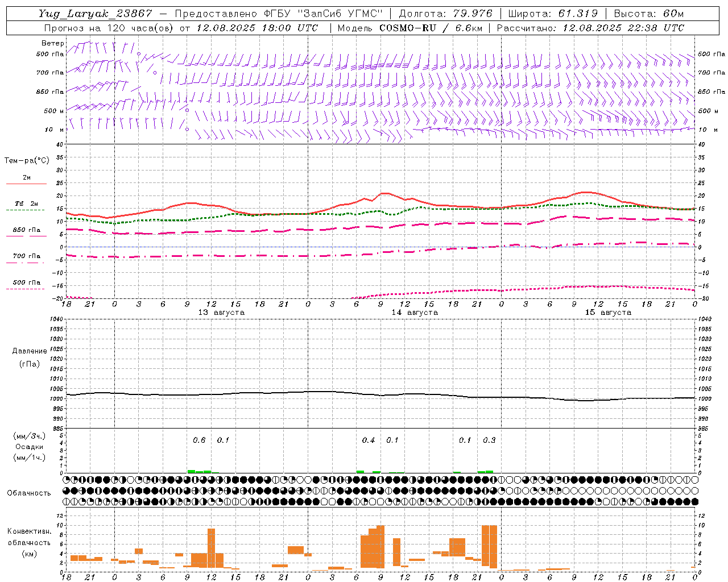Click the tall orange convective bar at 12h, 13 августа
The image size is (728, 582).
[x=211, y=548]
